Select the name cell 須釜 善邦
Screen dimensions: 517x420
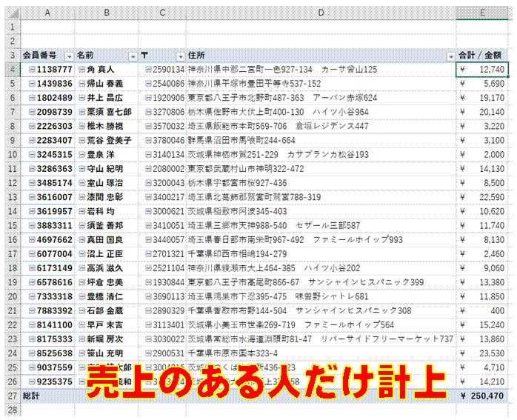[107, 225]
